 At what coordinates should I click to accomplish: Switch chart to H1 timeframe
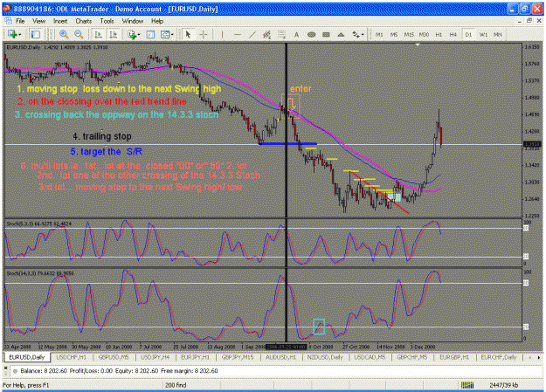[x=439, y=34]
